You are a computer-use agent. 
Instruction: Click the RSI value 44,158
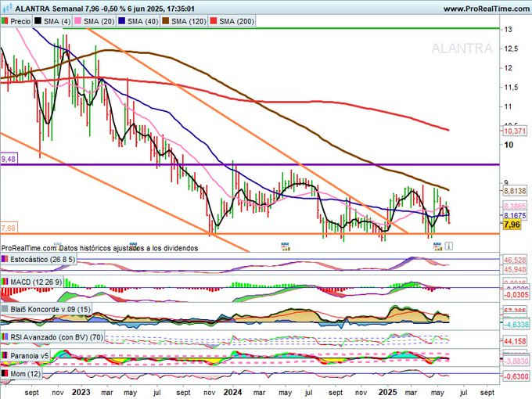click(x=515, y=341)
